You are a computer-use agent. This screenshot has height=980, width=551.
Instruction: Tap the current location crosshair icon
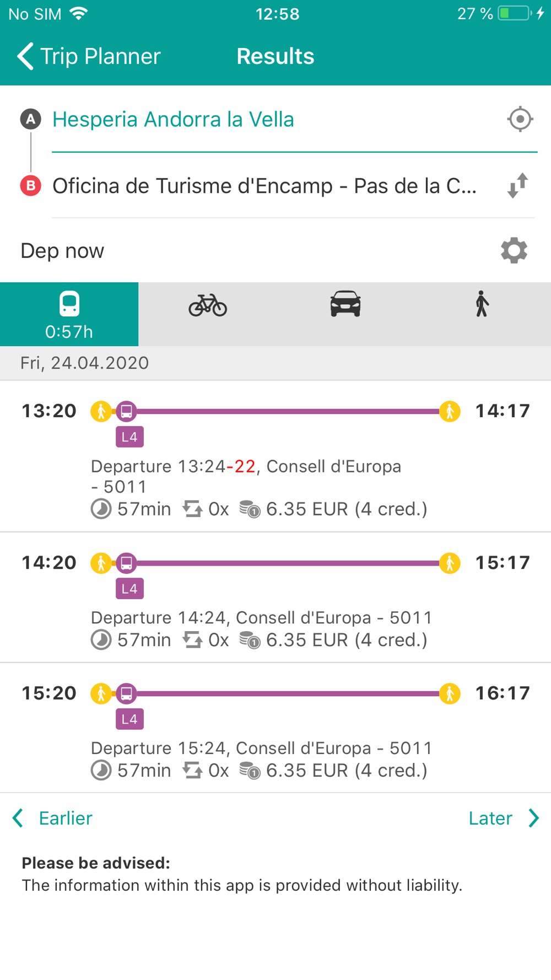click(520, 119)
